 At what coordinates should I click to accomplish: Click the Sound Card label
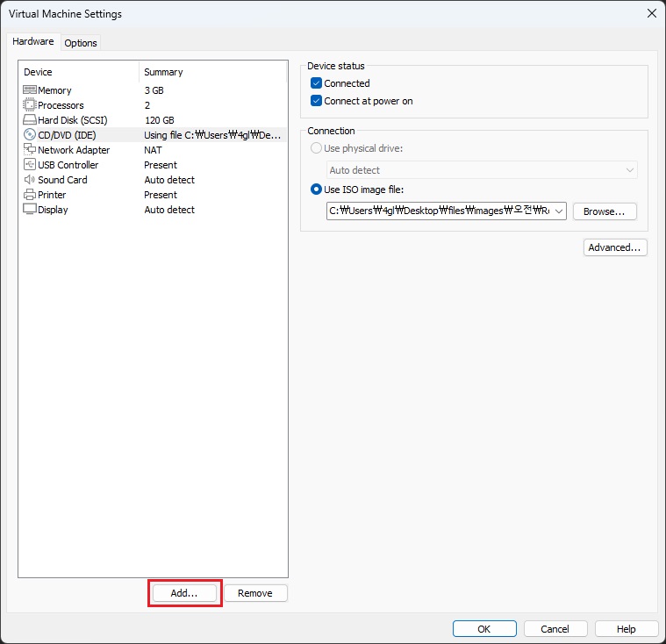pyautogui.click(x=62, y=180)
